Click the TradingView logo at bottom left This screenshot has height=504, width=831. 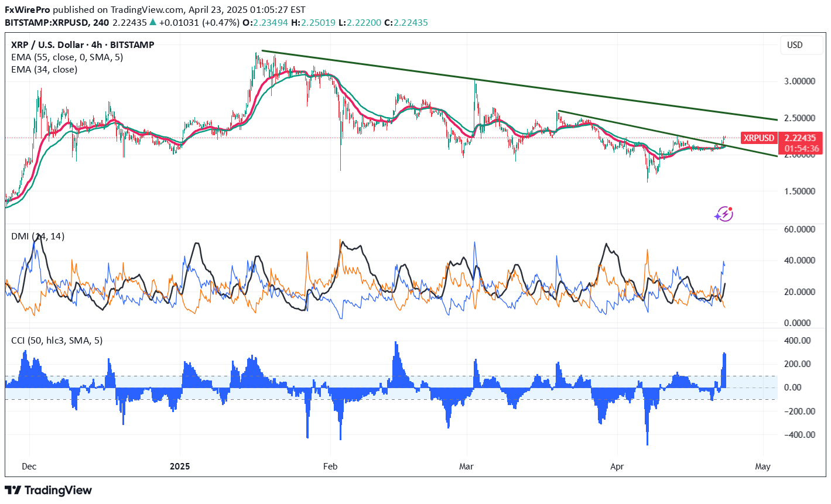[x=48, y=490]
